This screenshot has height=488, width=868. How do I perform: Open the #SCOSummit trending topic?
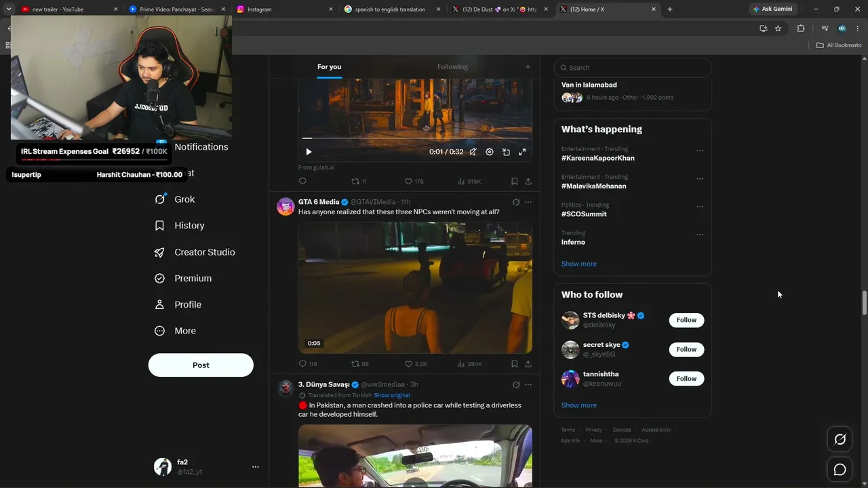[x=584, y=214]
